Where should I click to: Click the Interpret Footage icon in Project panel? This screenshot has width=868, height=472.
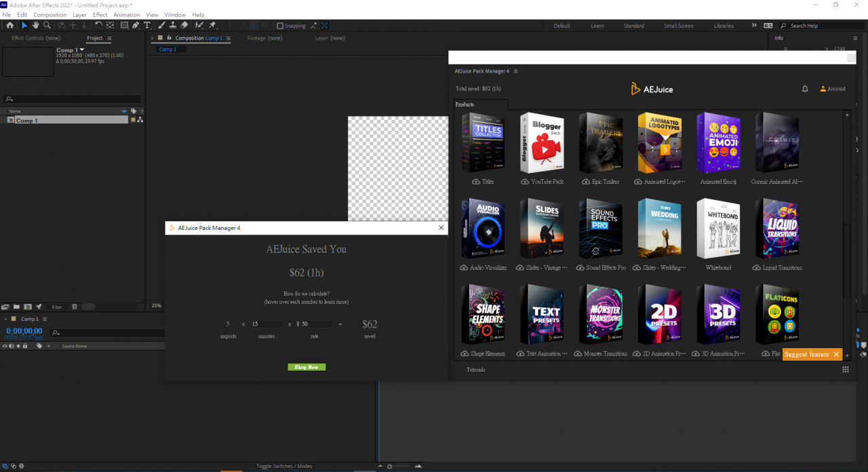pyautogui.click(x=5, y=307)
